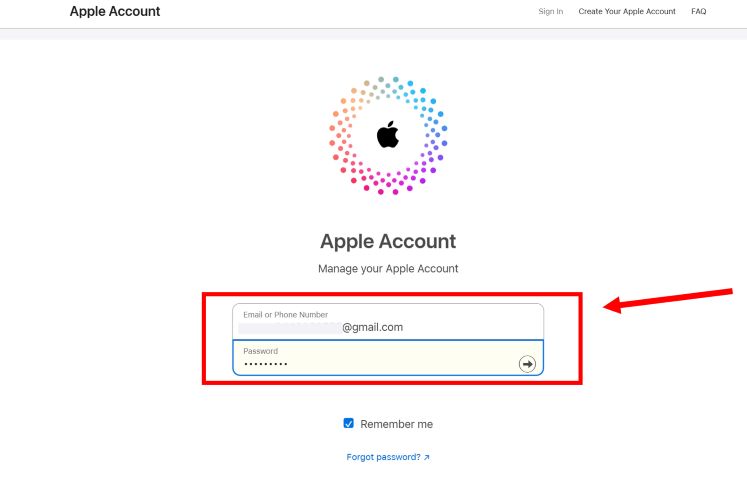The height and width of the screenshot is (500, 747).
Task: Toggle the Remember me checkbox
Action: [348, 424]
